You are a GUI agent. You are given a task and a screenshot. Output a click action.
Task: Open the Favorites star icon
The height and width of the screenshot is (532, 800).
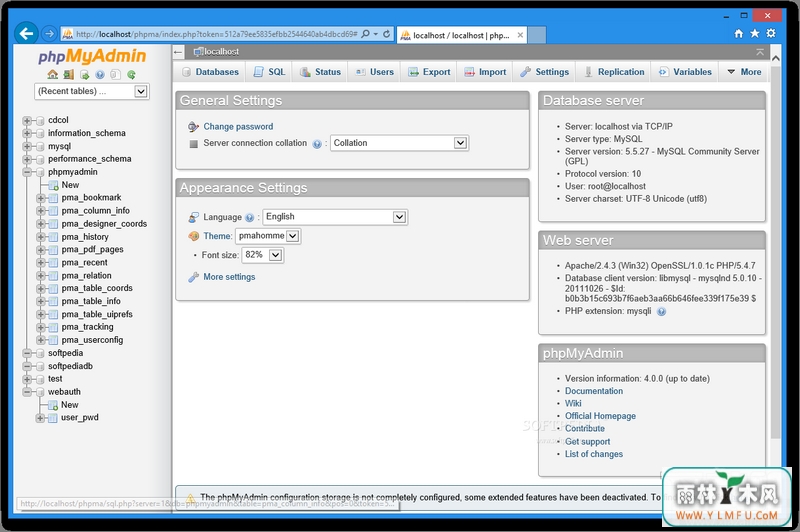(x=755, y=33)
